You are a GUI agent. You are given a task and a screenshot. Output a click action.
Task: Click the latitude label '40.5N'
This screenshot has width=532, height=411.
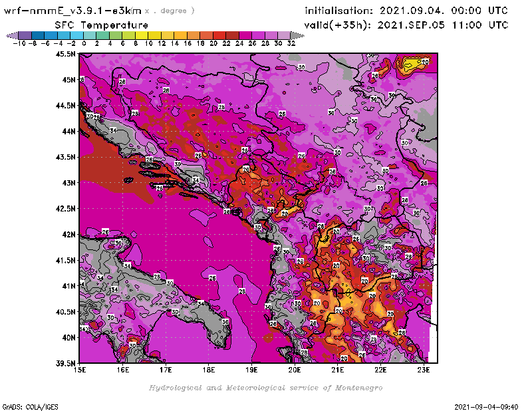(66, 312)
